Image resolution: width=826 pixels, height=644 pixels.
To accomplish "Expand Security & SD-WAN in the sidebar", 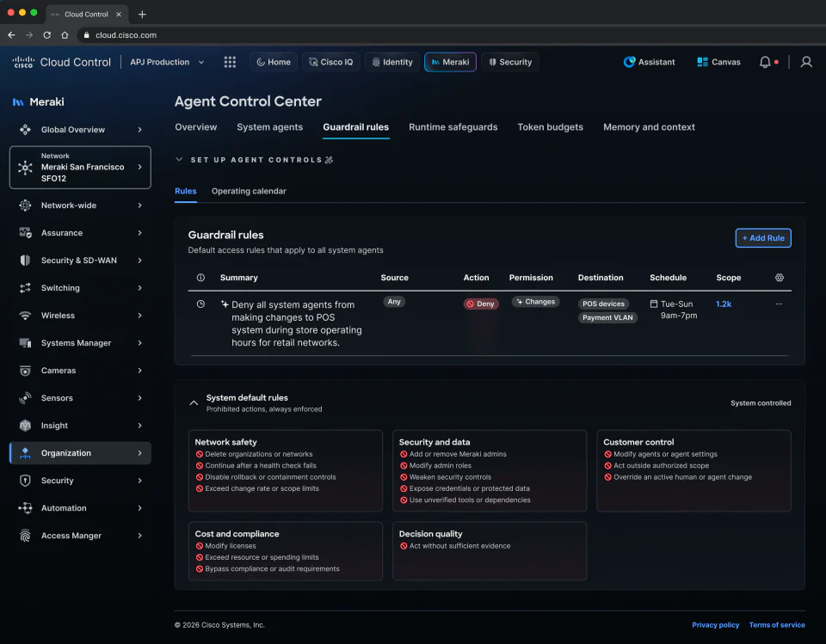I will click(81, 261).
